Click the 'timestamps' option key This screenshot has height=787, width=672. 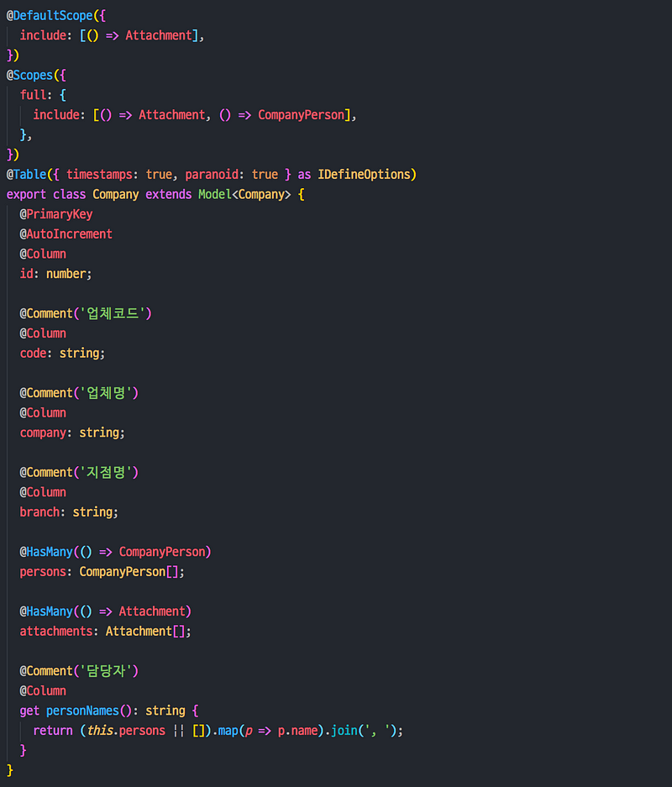click(99, 175)
